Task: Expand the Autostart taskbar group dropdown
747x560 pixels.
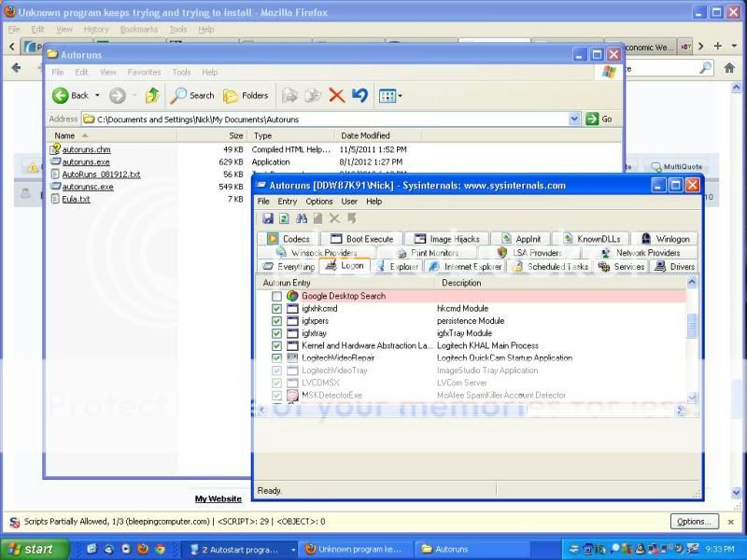Action: coord(293,550)
